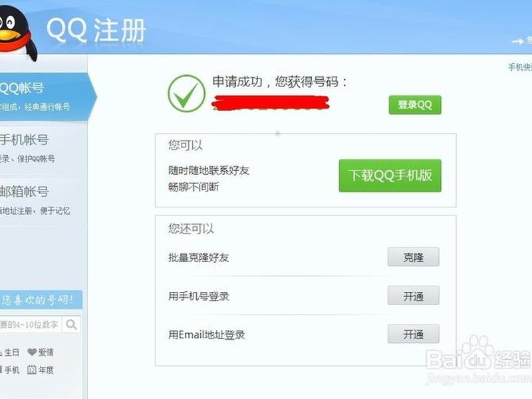Click the number search magnifier icon
Screen dimensions: 532x399
[x=71, y=325]
